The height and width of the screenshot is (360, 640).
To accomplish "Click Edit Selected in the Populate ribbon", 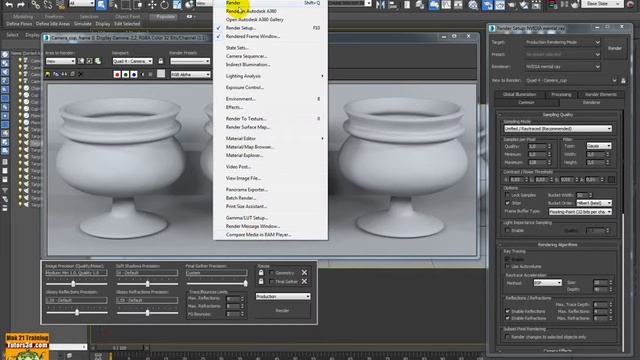I will [x=127, y=24].
